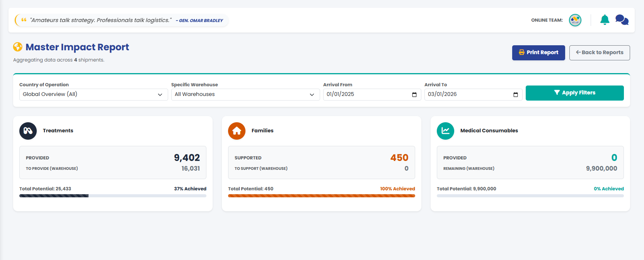644x260 pixels.
Task: Click the Total Potential: 450 label
Action: (x=250, y=189)
